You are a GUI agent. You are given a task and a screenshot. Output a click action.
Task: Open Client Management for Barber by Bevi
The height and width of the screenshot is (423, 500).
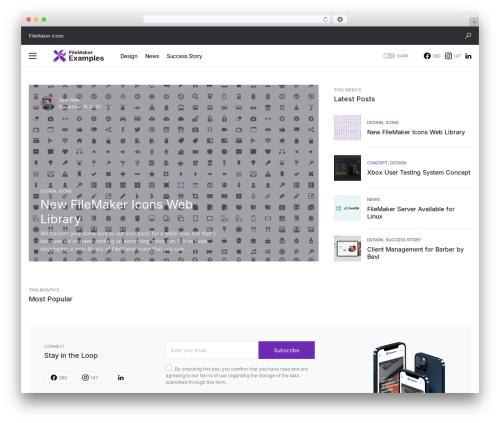(x=415, y=253)
